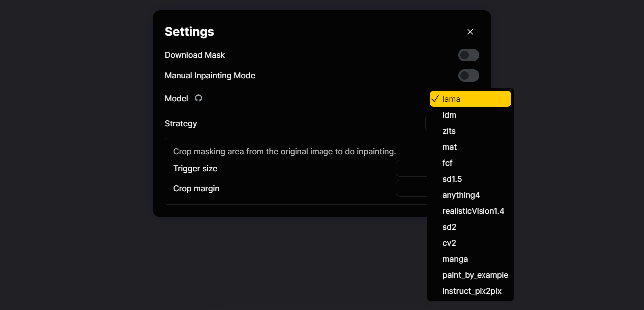Turn on Manual Inpainting Mode
Screen dimensions: 644x310
click(468, 76)
